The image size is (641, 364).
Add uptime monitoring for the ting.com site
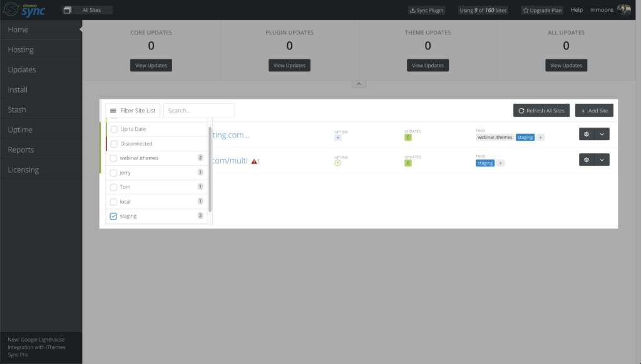pyautogui.click(x=337, y=138)
